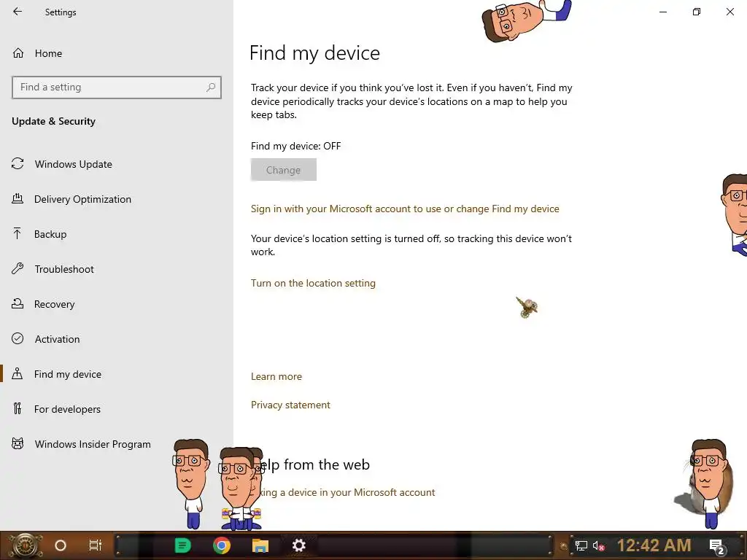
Task: Open the Backup settings section
Action: tap(39, 234)
